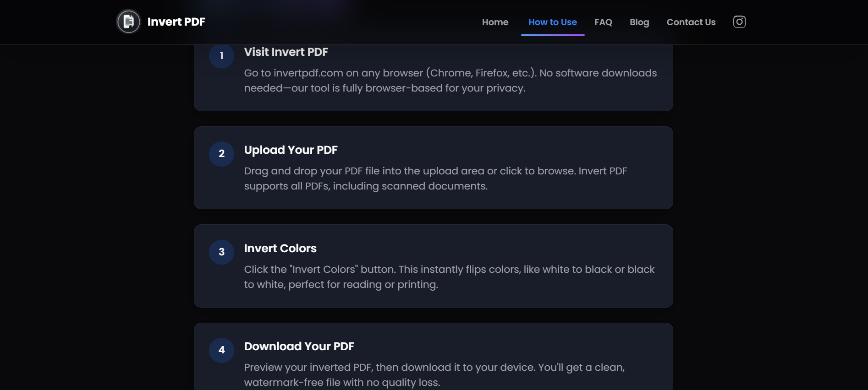Select the Invert Colors description text
This screenshot has height=390, width=868.
click(449, 277)
